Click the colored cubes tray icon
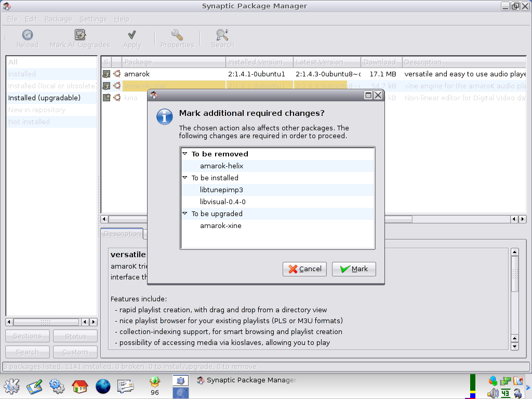 tap(493, 381)
